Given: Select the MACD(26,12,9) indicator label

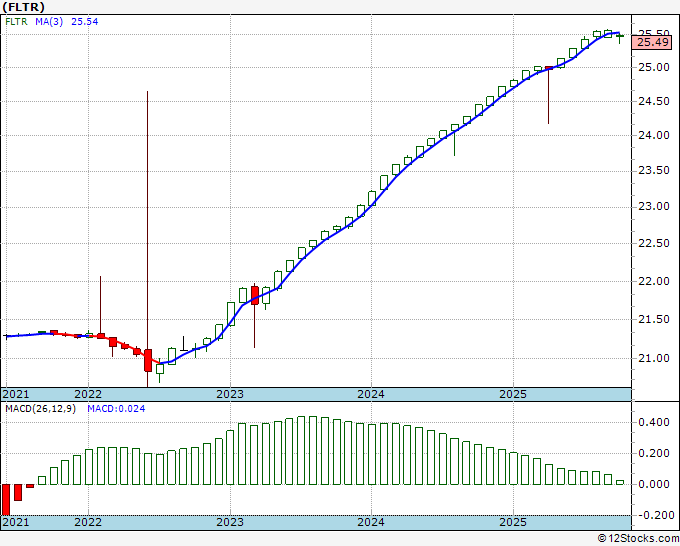Looking at the screenshot, I should 42,408.
